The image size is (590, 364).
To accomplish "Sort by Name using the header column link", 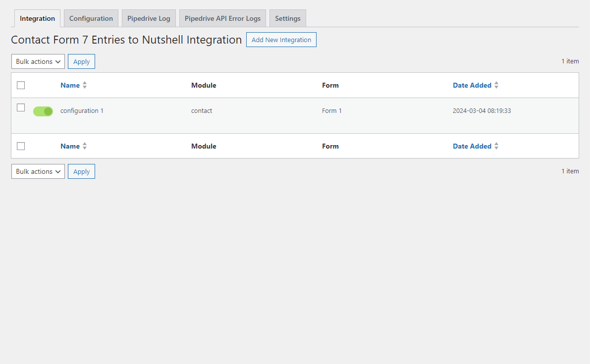I will click(74, 85).
